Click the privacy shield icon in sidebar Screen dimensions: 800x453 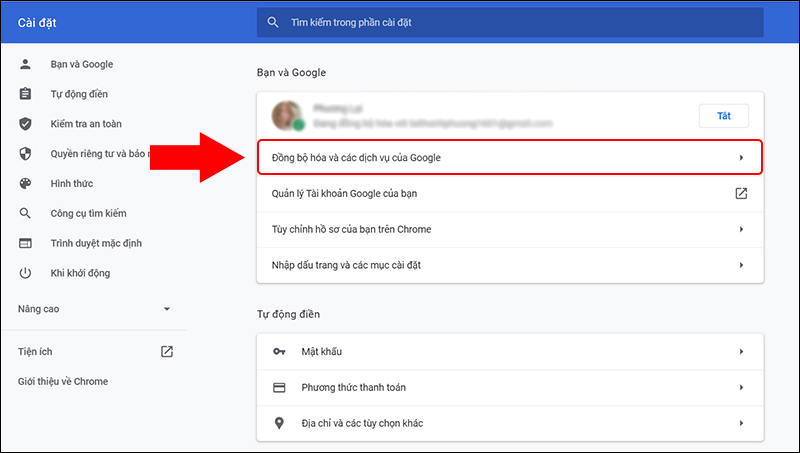[25, 154]
